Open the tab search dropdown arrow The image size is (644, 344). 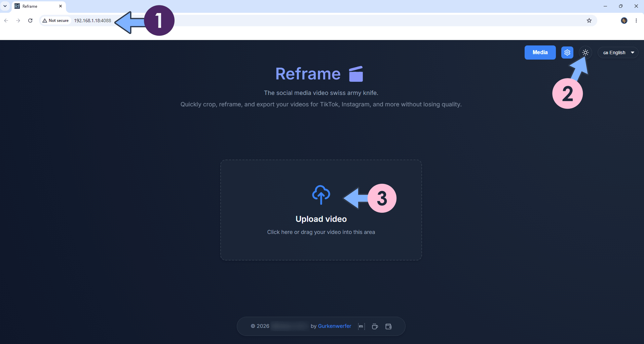pyautogui.click(x=5, y=6)
